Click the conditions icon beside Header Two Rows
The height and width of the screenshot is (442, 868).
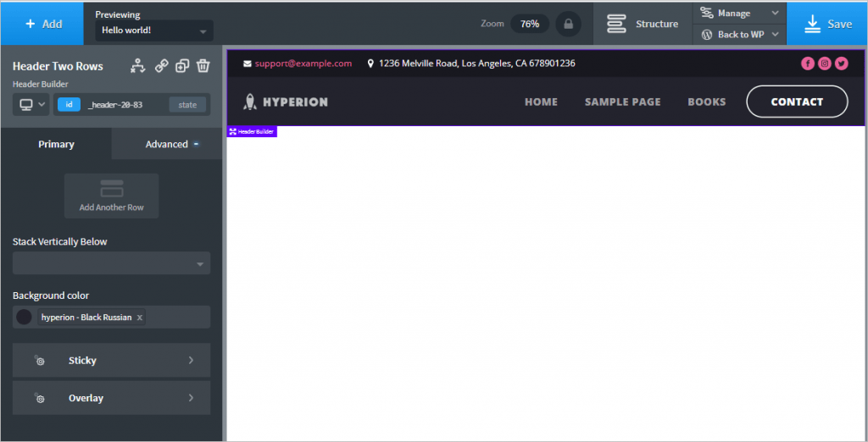point(139,66)
